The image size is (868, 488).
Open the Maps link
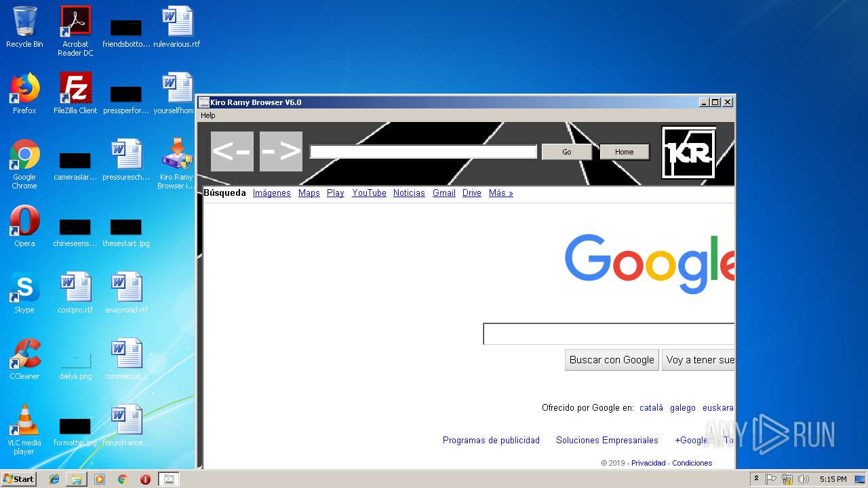(x=309, y=193)
